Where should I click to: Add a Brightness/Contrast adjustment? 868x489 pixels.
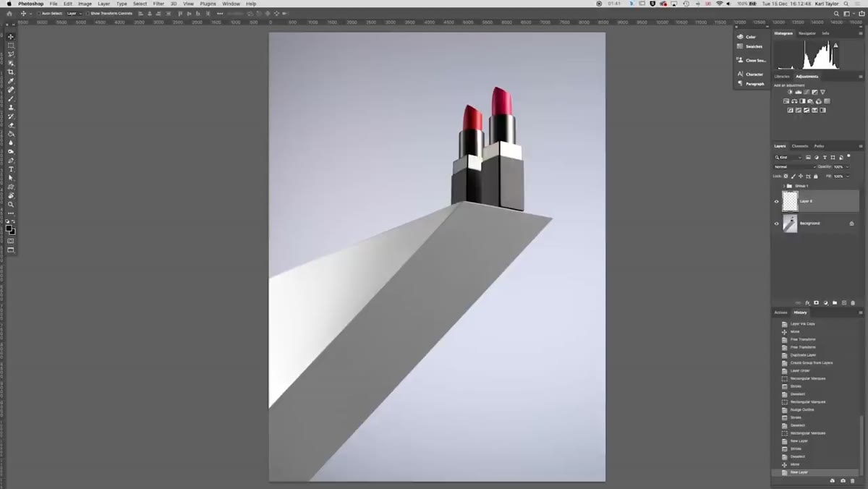[790, 92]
